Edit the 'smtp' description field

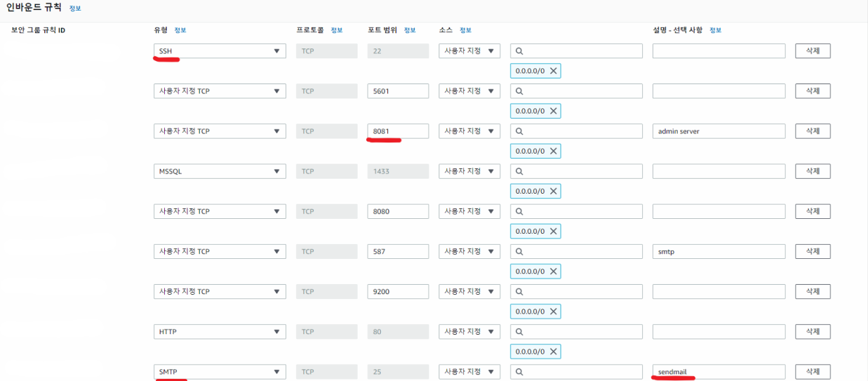[719, 251]
